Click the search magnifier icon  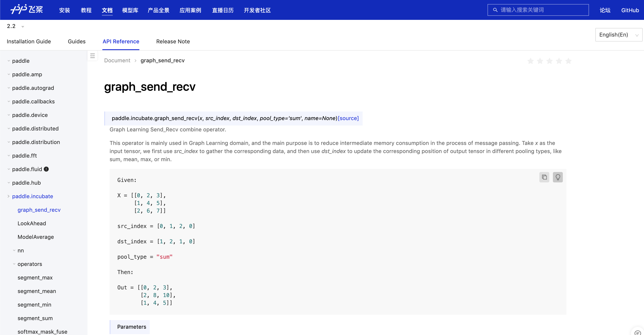495,10
